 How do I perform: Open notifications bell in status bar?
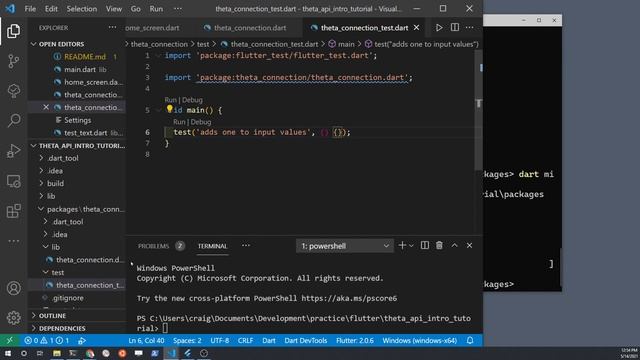coord(470,340)
